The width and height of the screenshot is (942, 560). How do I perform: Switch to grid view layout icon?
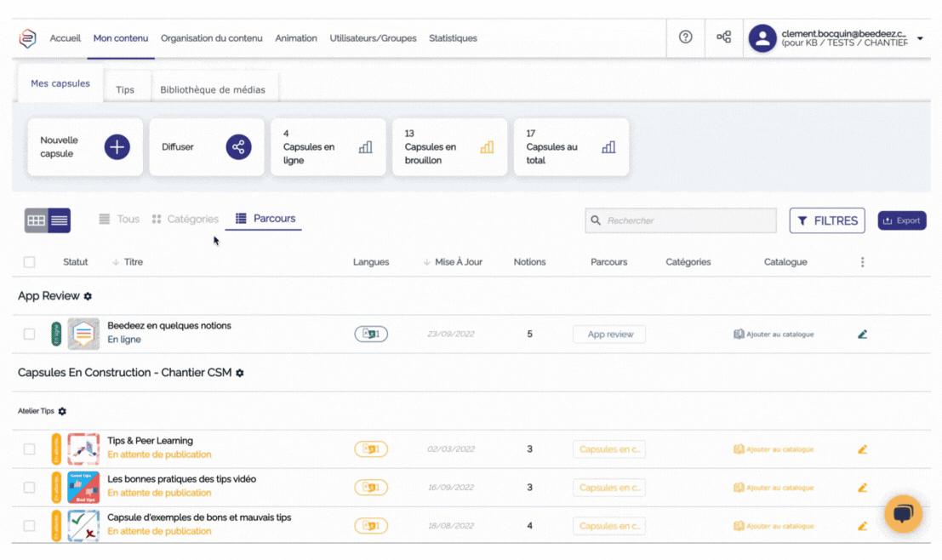[37, 220]
